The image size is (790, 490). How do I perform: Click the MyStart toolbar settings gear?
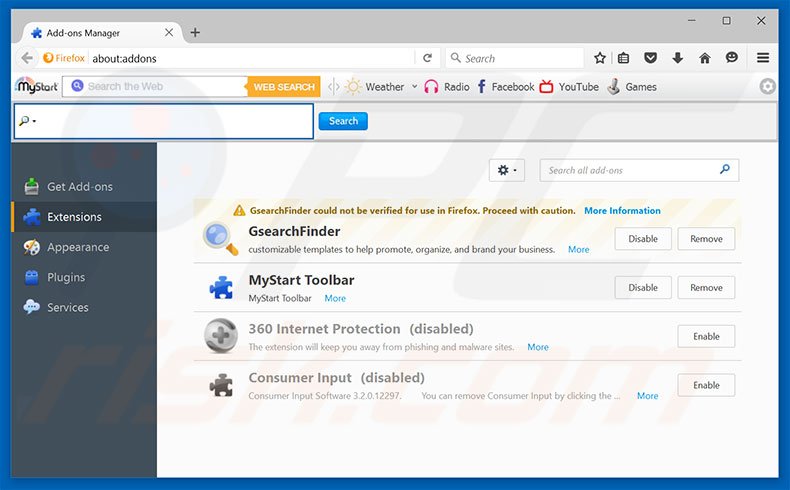pyautogui.click(x=767, y=87)
